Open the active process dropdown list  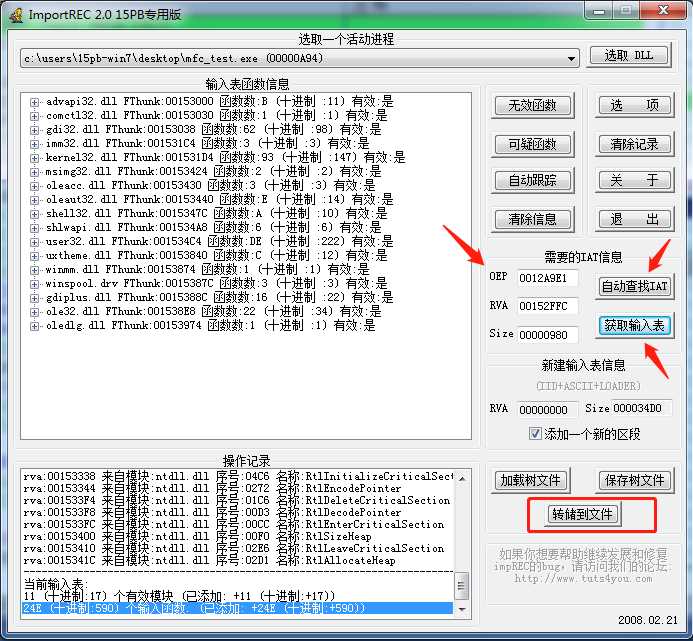(571, 58)
